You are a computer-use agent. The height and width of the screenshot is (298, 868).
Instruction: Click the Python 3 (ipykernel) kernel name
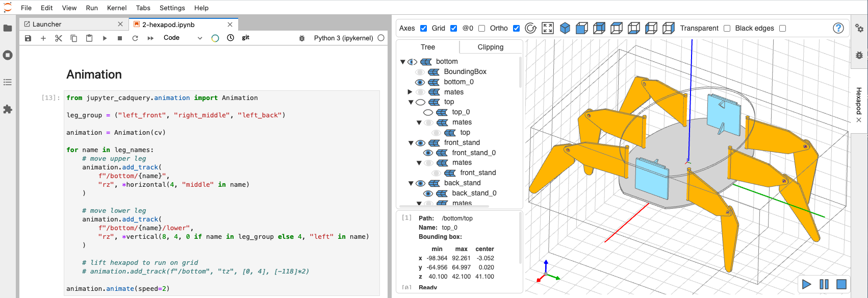(x=343, y=38)
